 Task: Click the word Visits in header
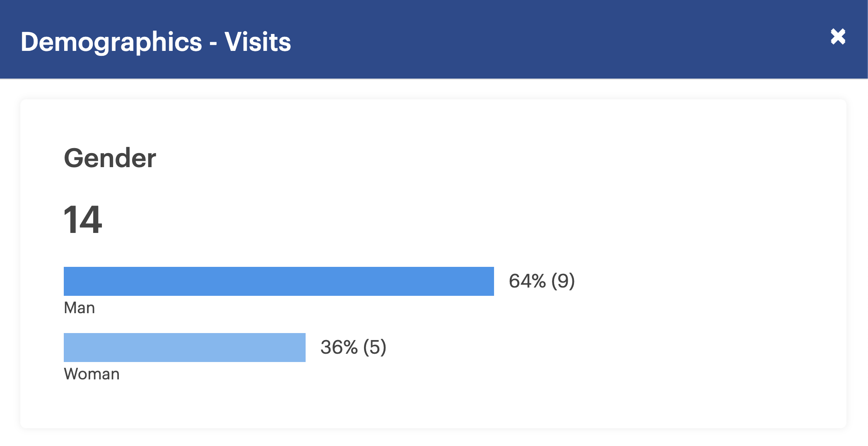pyautogui.click(x=258, y=42)
